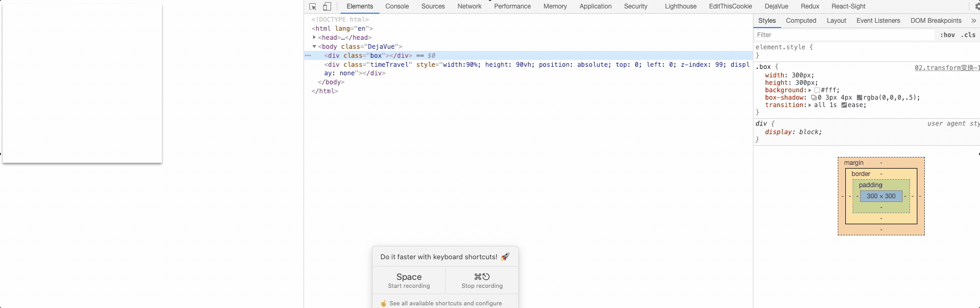Click the Styles filter input field
The image size is (980, 308).
(844, 35)
